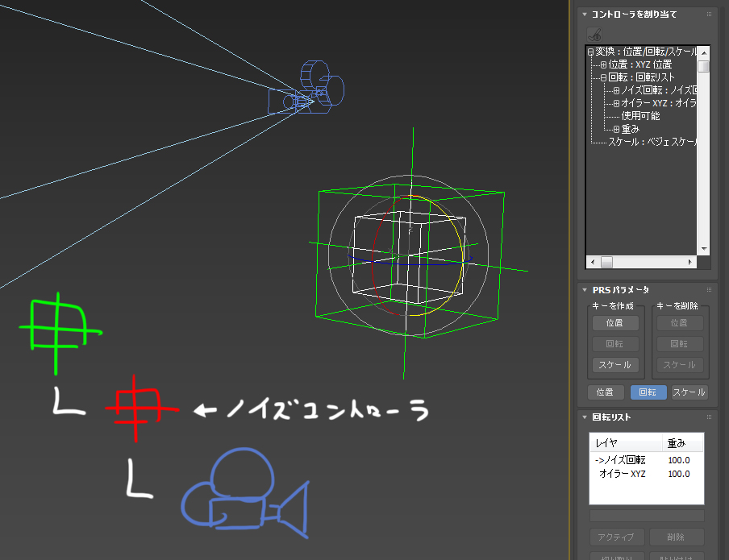Expand the 重み tree node
The image size is (729, 560).
[616, 129]
